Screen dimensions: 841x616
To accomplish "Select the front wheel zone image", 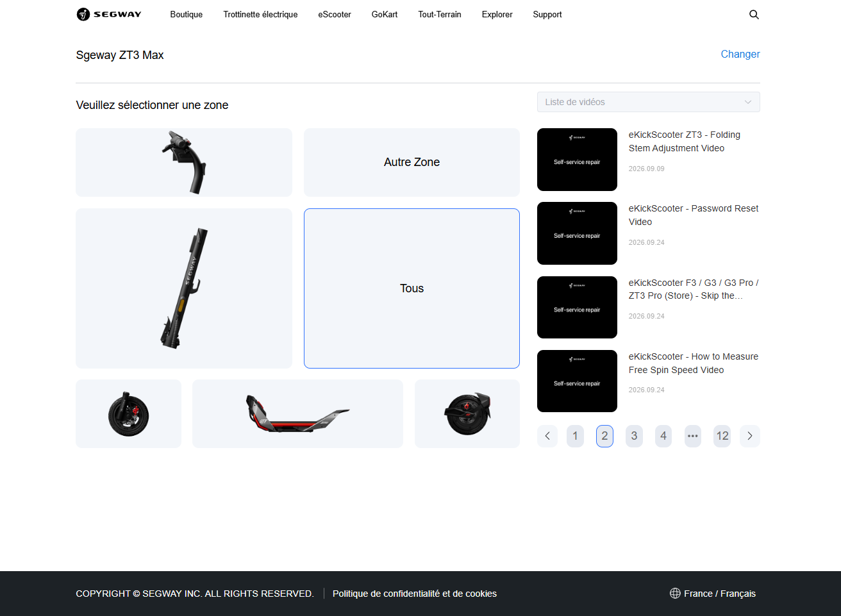I will tap(128, 413).
